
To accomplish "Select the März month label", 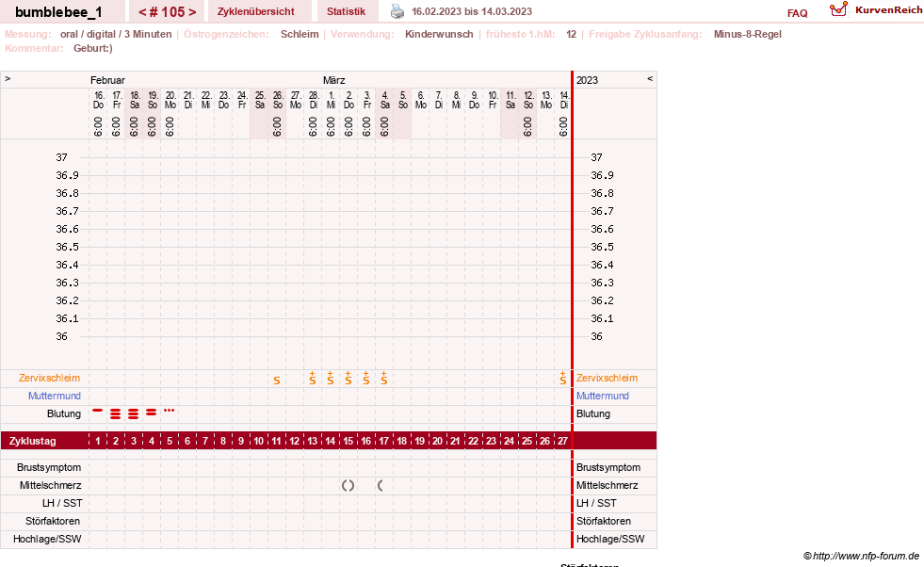I will coord(333,80).
